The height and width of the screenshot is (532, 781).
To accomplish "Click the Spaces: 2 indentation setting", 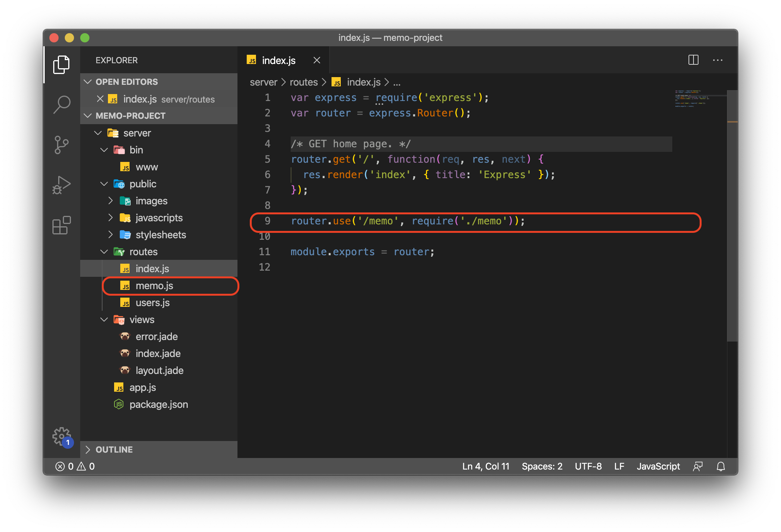I will 542,466.
